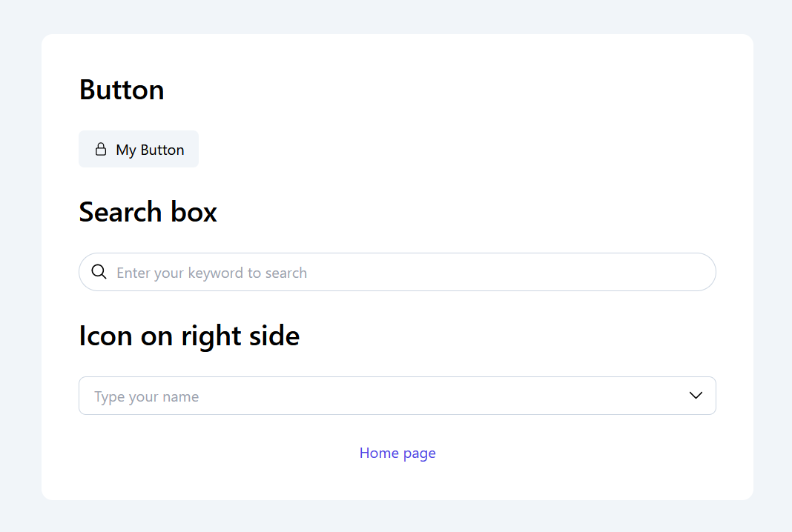Viewport: 792px width, 532px height.
Task: Select the Search box heading text
Action: (x=148, y=212)
